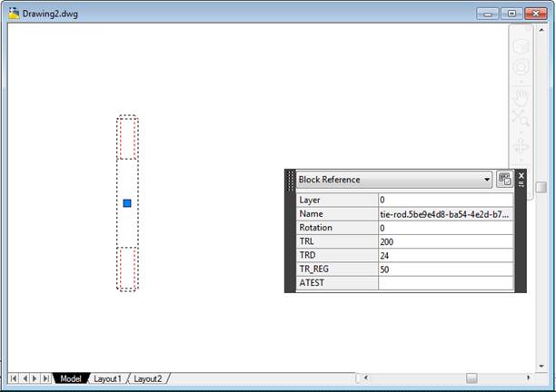Click the horizontal scrollbar thumb

[472, 377]
